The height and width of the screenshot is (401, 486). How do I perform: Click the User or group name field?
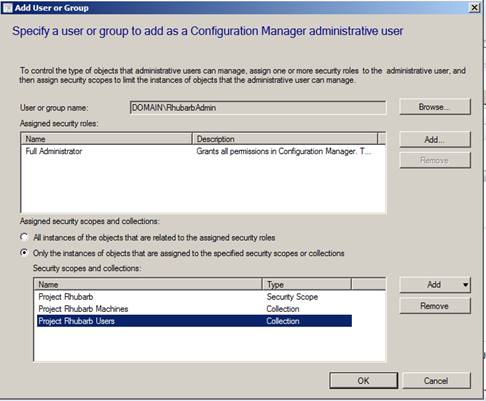pos(258,108)
